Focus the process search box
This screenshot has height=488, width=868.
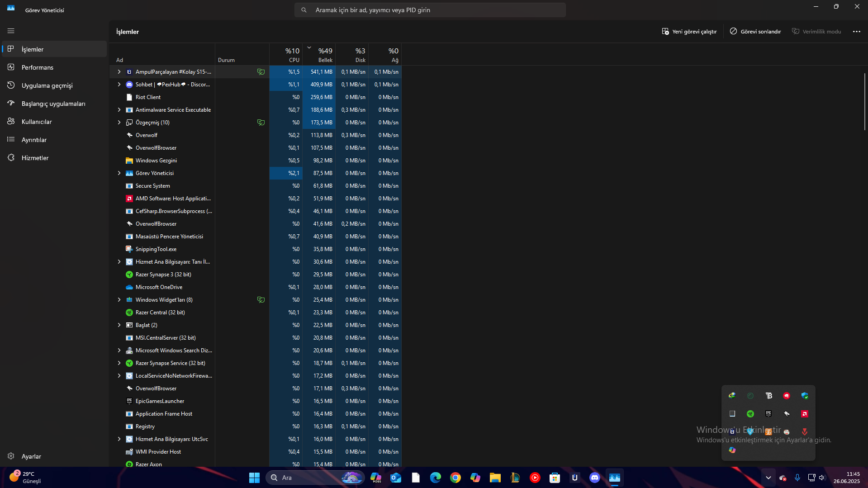tap(430, 10)
